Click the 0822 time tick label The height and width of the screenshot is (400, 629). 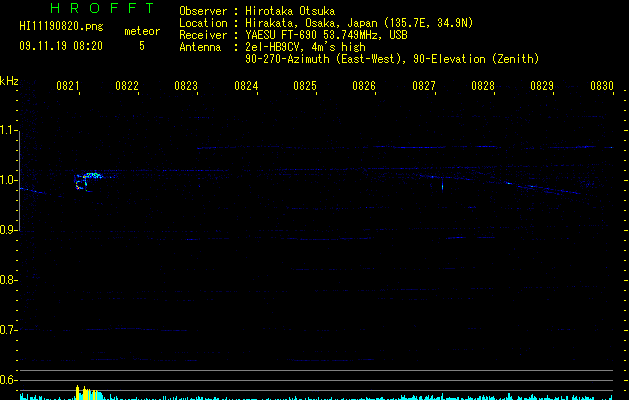(127, 85)
